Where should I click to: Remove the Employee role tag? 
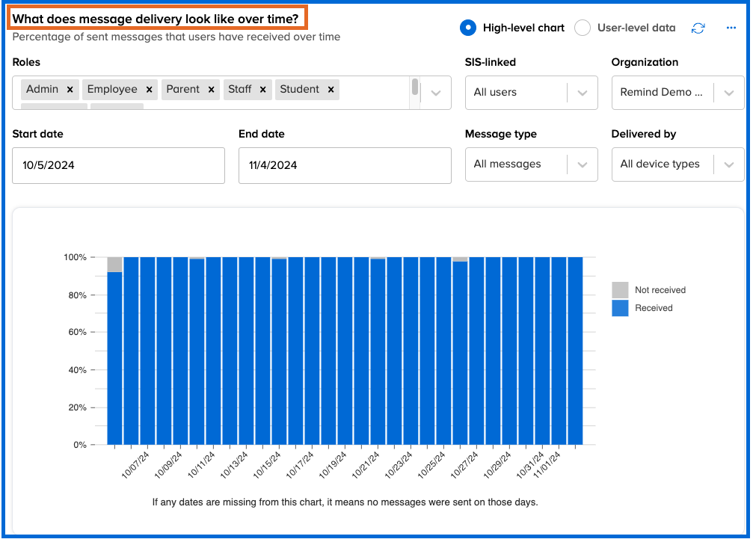coord(150,90)
